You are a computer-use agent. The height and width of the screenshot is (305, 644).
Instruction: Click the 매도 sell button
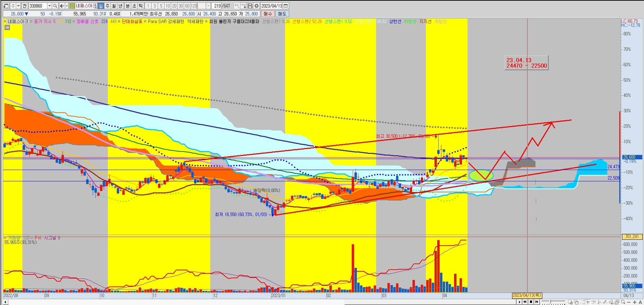(282, 14)
